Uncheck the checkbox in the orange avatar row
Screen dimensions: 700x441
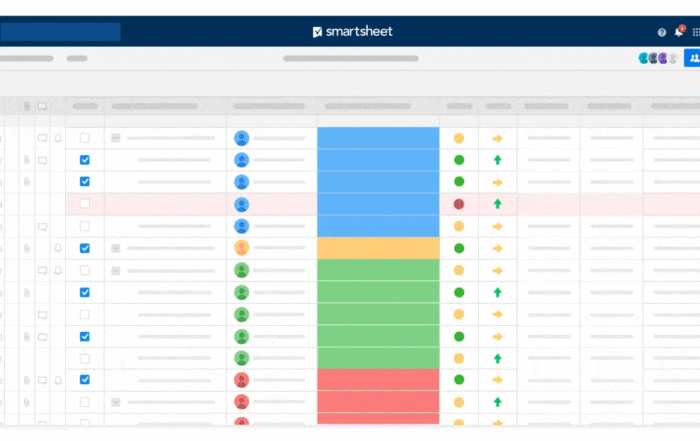[x=84, y=248]
